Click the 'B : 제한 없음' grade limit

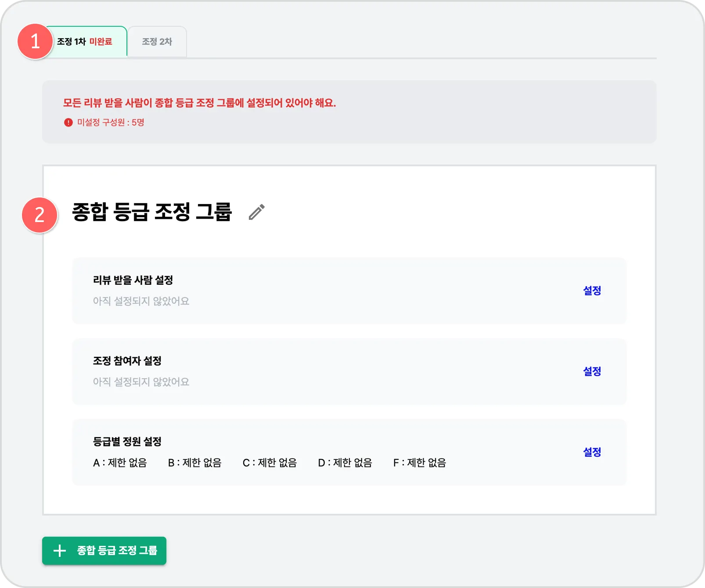[x=194, y=463]
